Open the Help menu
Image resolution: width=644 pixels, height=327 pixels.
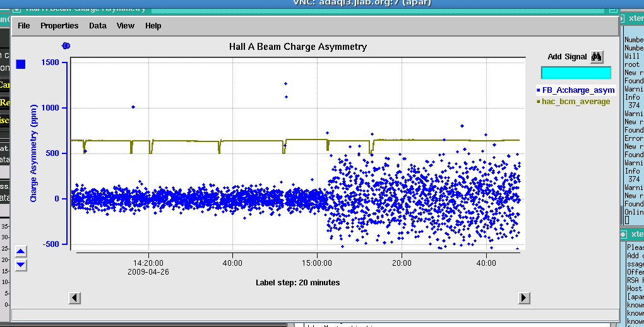153,26
